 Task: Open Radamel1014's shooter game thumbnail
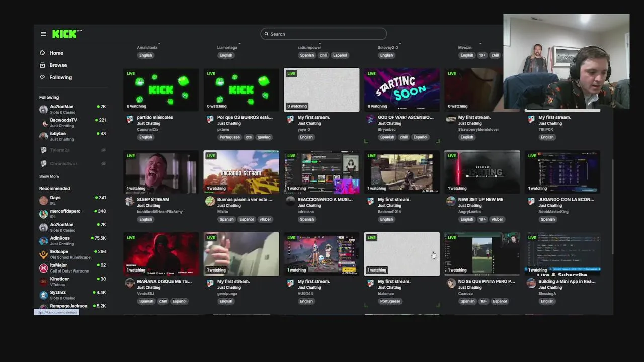click(x=402, y=172)
